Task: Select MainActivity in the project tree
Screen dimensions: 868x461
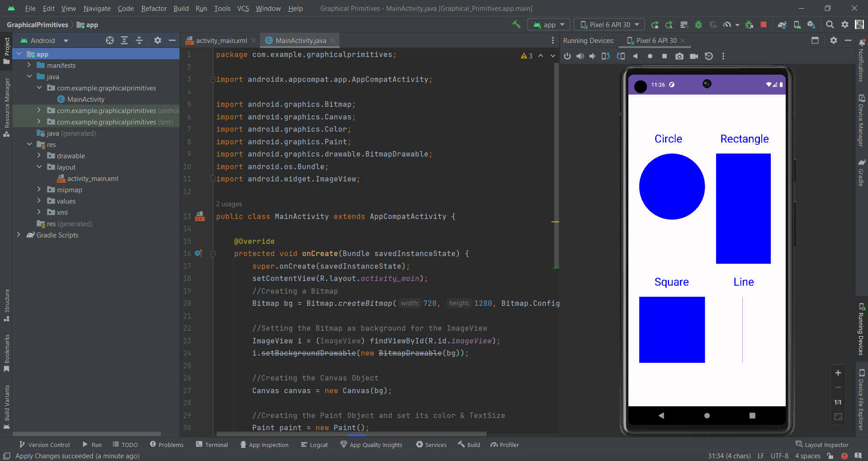Action: pyautogui.click(x=86, y=99)
